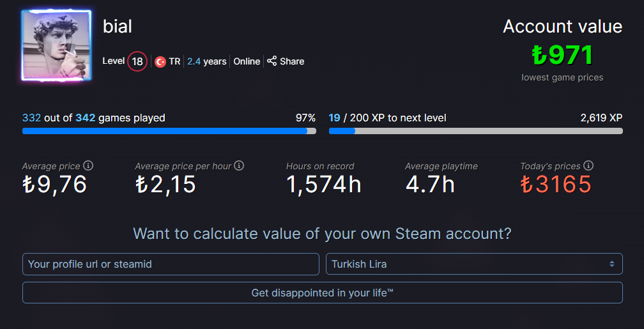Click the info icon beside Today's prices
The image size is (644, 329).
pyautogui.click(x=588, y=165)
